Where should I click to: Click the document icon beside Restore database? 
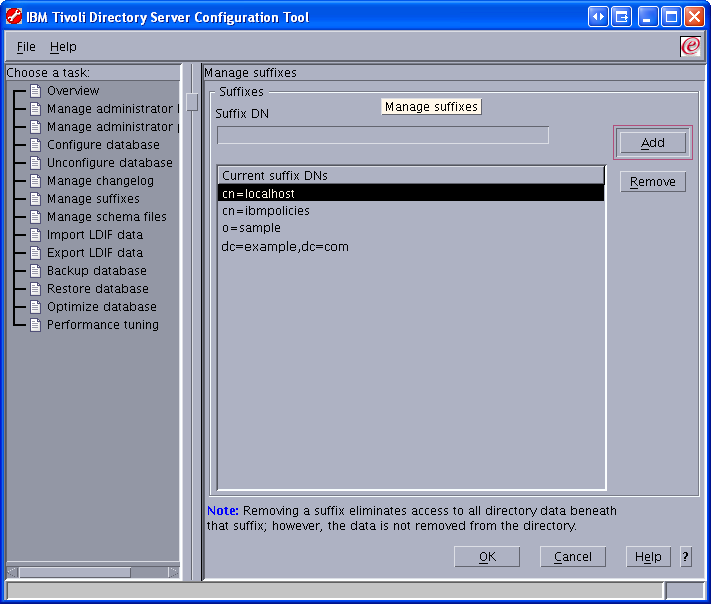pyautogui.click(x=35, y=289)
